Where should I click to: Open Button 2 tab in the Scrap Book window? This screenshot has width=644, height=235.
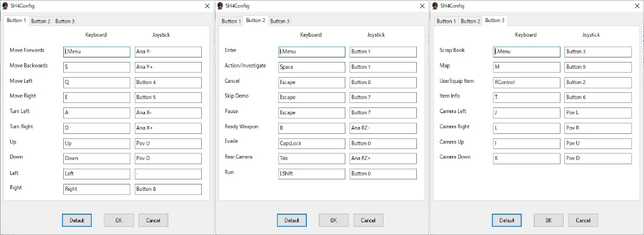(x=470, y=21)
